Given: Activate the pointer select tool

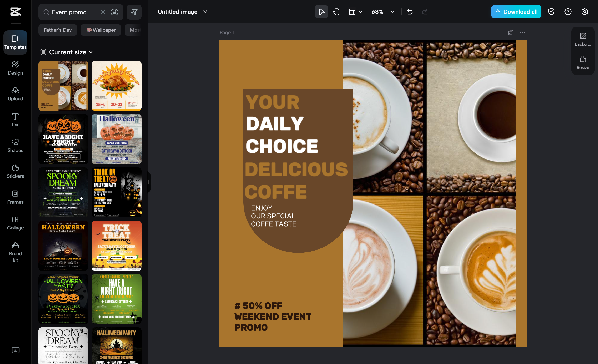Looking at the screenshot, I should point(321,12).
